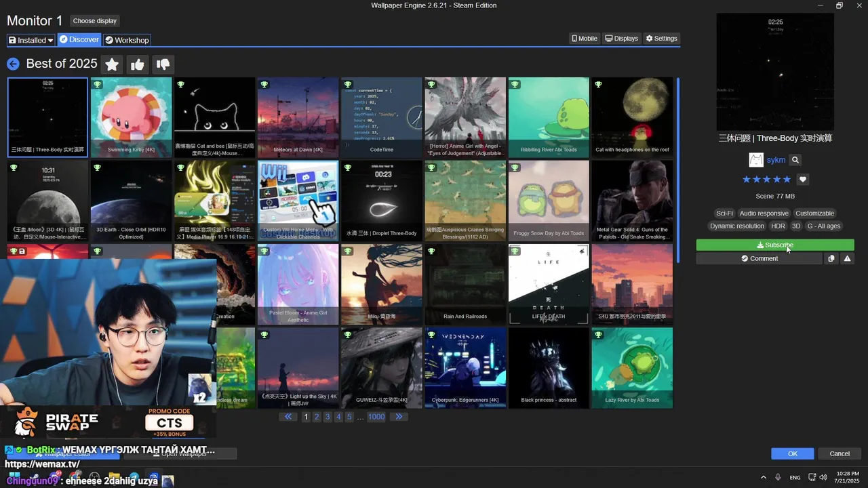Go to next pages with double right arrows
868x488 pixels.
[x=399, y=417]
